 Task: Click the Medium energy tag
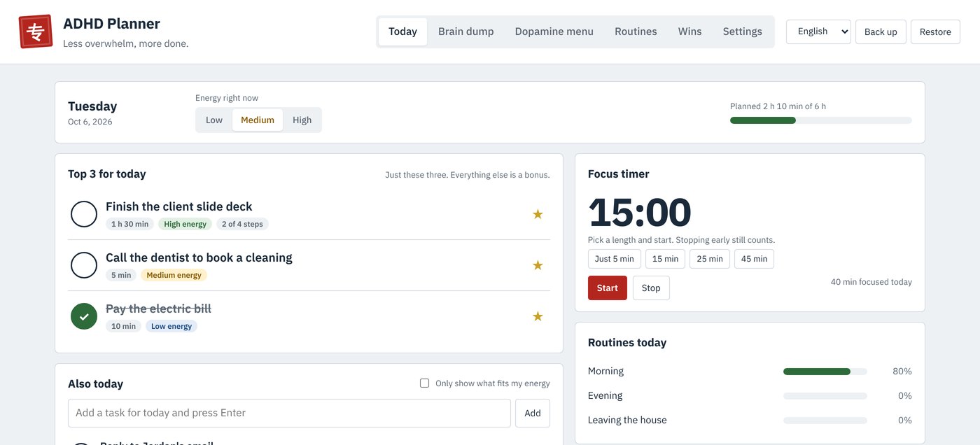point(174,275)
